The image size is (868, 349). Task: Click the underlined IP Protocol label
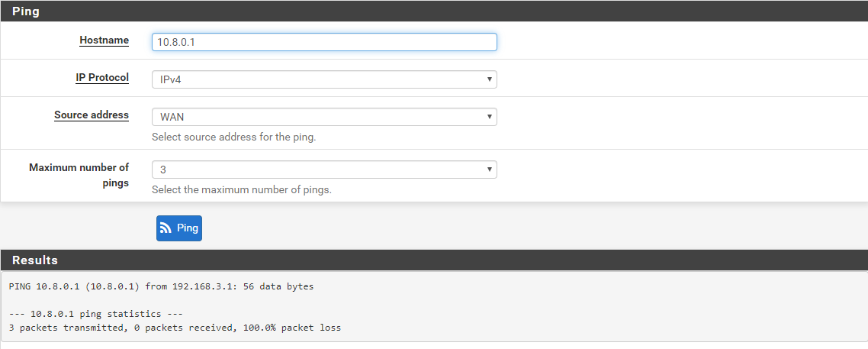point(102,78)
